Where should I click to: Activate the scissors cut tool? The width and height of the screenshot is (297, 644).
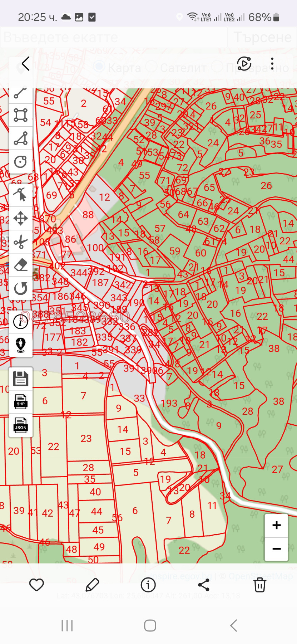click(20, 242)
